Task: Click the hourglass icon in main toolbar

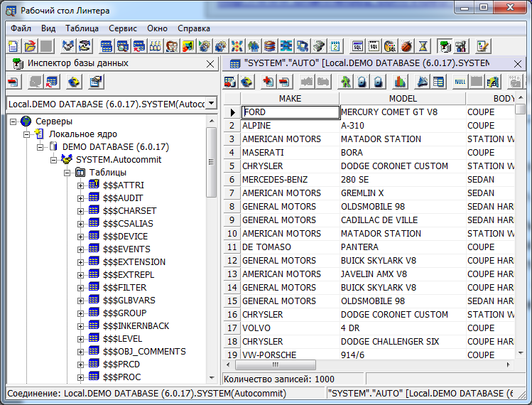Action: tap(423, 46)
